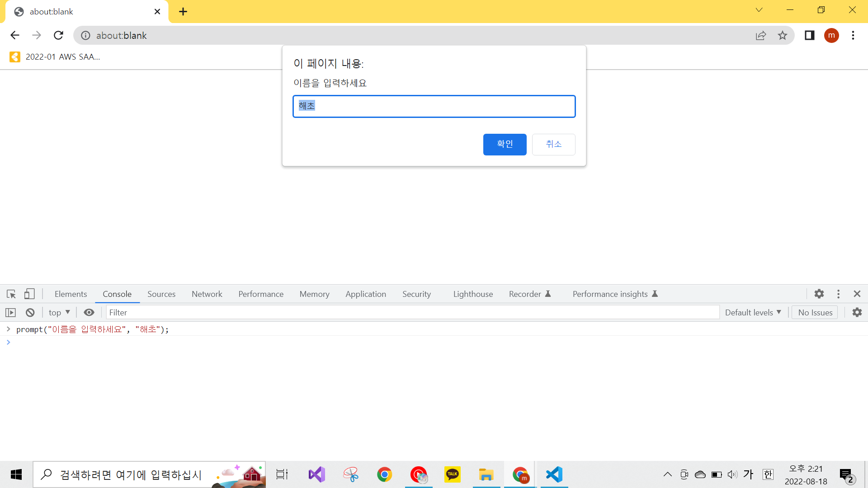Open the browser tab search chevron
This screenshot has width=868, height=488.
759,9
